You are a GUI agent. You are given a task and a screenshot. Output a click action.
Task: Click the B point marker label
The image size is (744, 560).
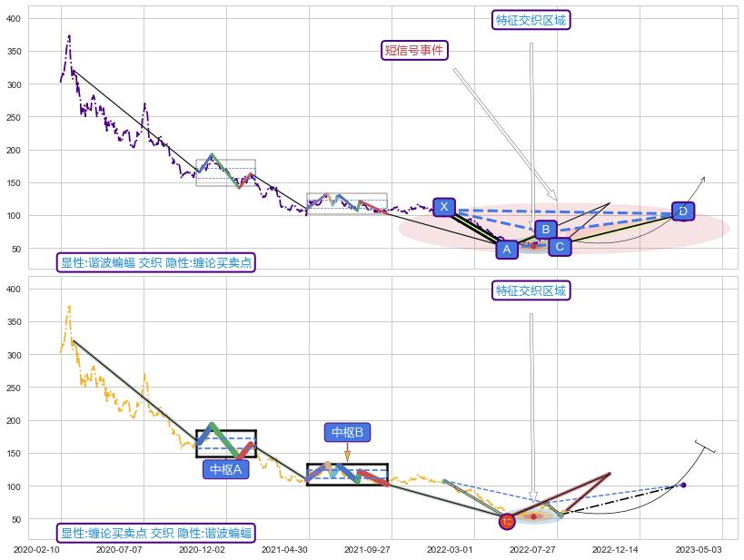tap(545, 230)
